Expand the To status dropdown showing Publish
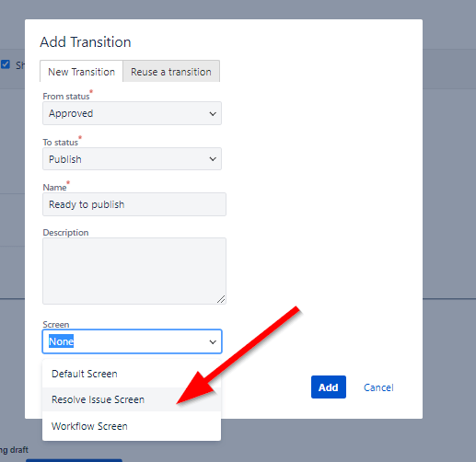The image size is (476, 462). (x=132, y=159)
